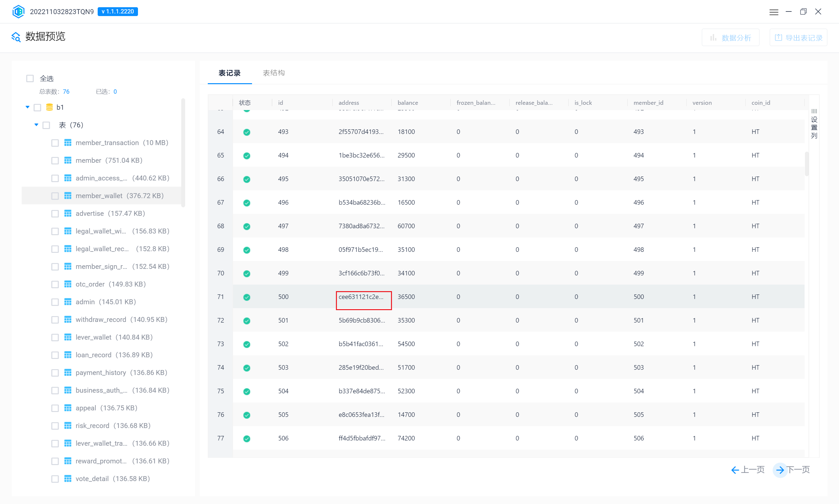Click the app logo icon in title bar

[18, 11]
